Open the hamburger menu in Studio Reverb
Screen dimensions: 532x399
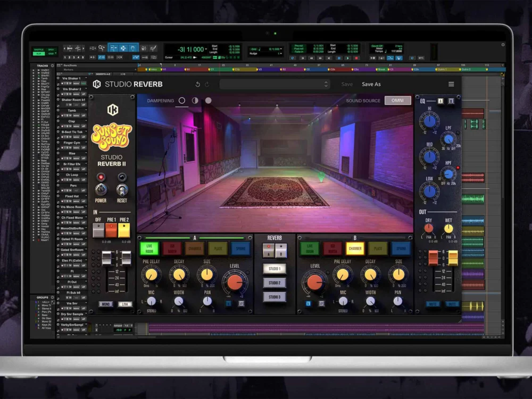point(451,84)
